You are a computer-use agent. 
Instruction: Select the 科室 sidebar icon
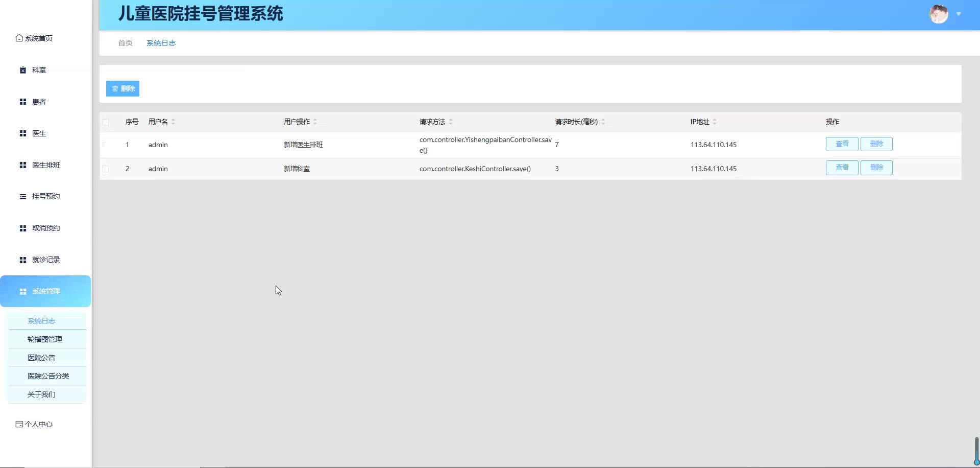pos(22,70)
